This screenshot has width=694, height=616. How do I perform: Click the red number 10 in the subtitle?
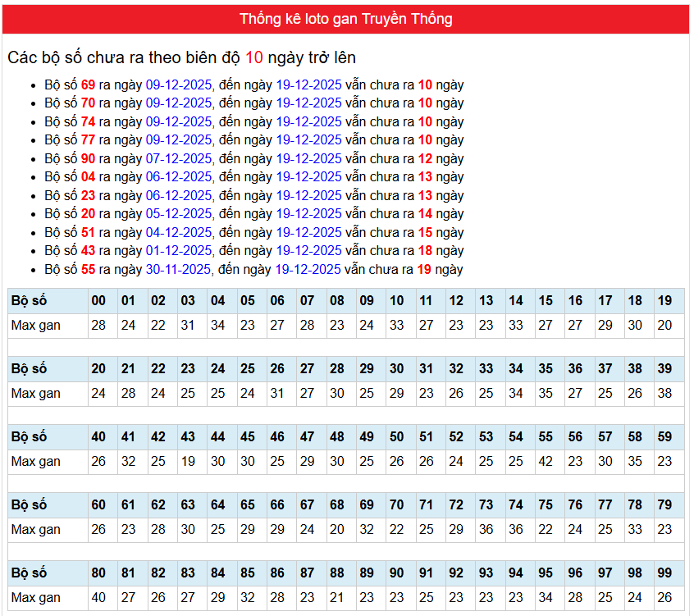(254, 57)
